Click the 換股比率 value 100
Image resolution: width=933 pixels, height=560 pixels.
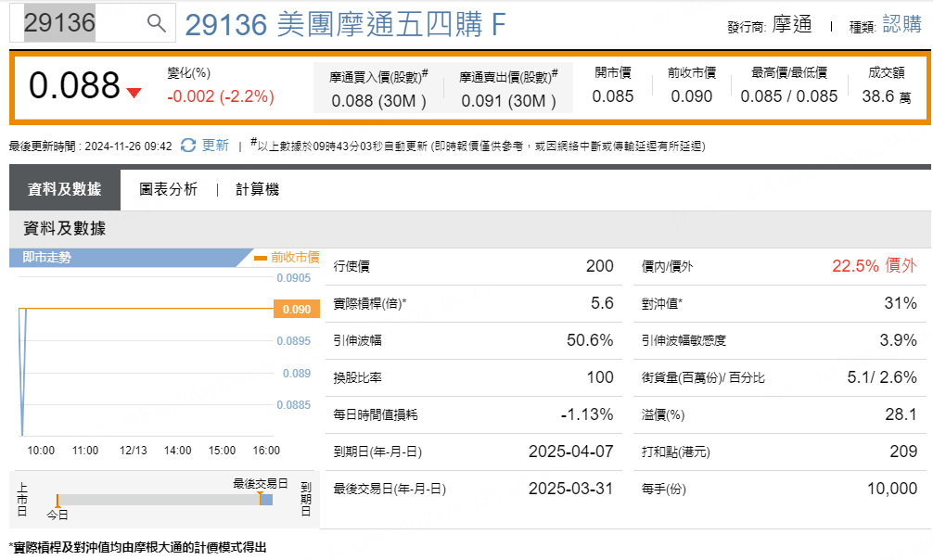click(x=600, y=377)
